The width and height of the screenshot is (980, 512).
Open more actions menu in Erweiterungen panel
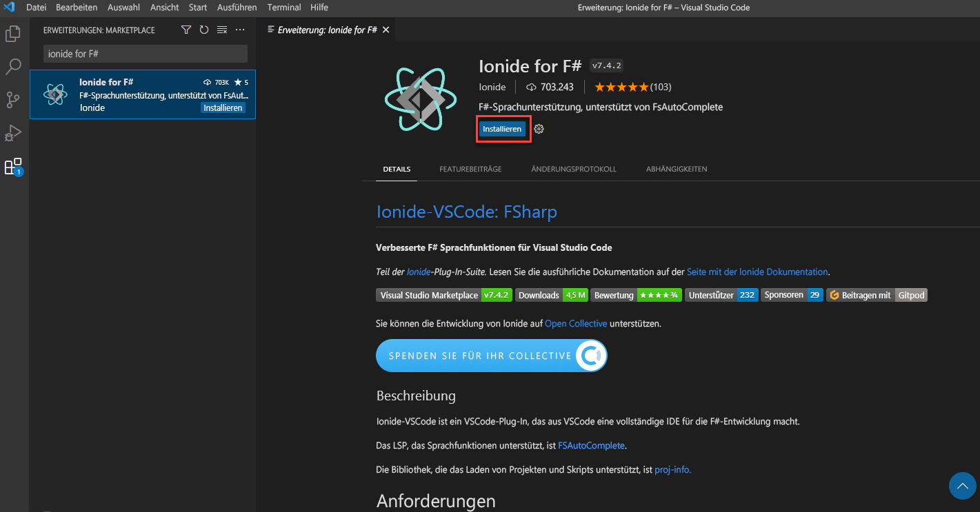pos(240,30)
